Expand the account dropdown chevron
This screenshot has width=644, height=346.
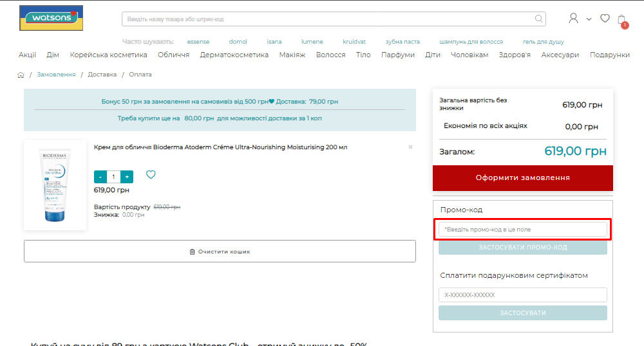(x=589, y=19)
